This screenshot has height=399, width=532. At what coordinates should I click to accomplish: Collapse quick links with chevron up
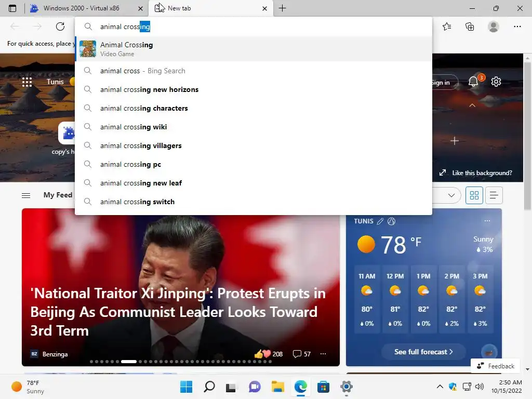472,105
